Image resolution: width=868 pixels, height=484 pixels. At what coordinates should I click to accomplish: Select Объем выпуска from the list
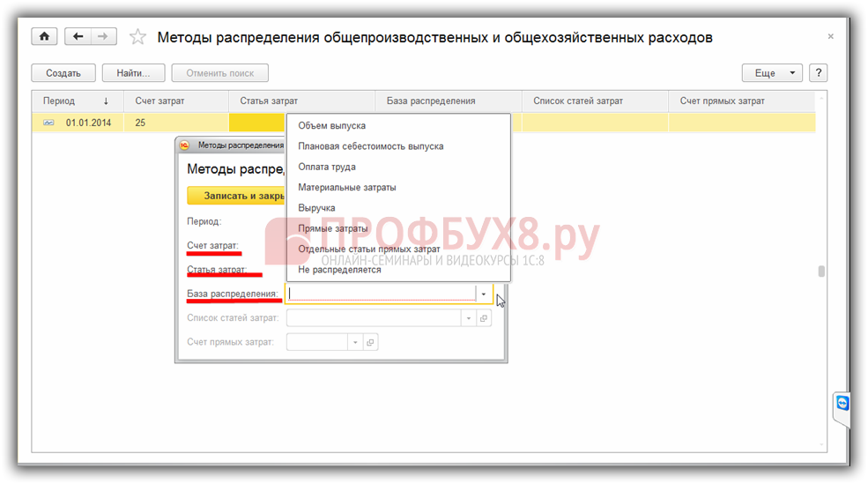pos(331,126)
